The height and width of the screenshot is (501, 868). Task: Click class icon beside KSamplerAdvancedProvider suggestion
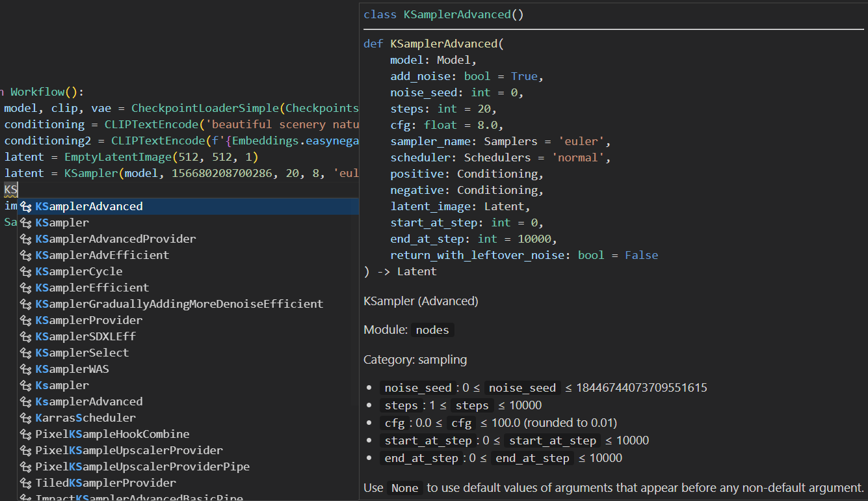(26, 239)
